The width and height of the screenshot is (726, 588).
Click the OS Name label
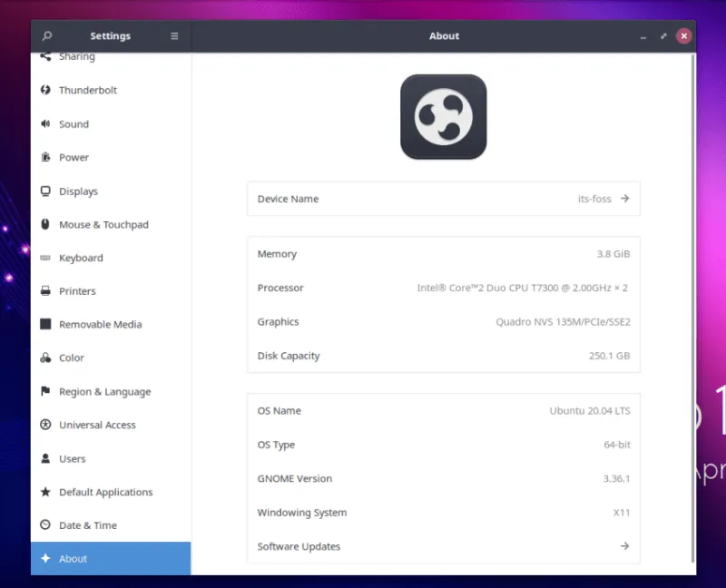(280, 411)
